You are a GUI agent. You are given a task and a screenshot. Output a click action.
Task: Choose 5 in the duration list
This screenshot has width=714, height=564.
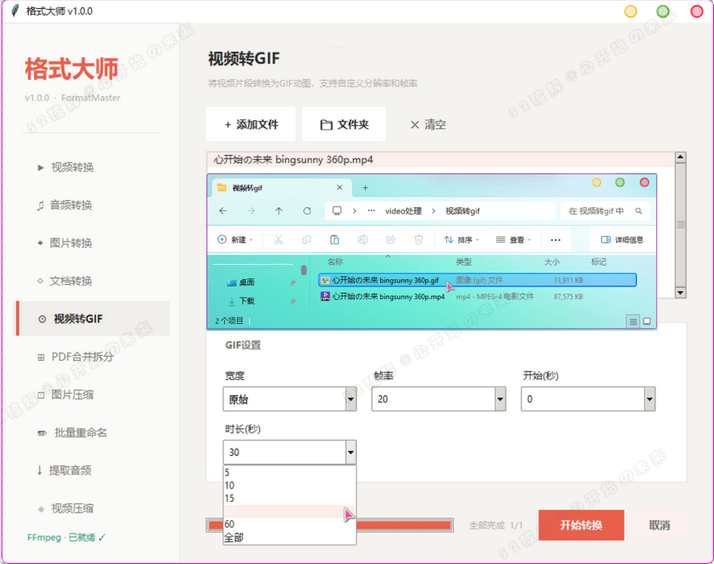(x=289, y=473)
